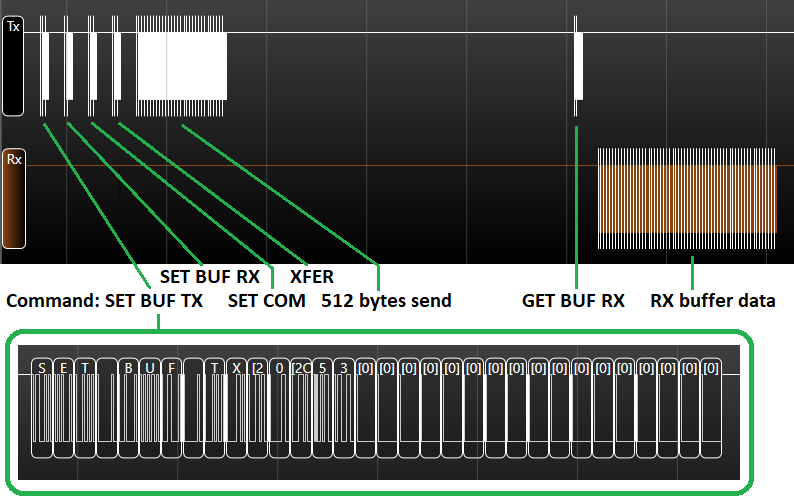
Task: Select decoded byte 'B' in the zoomed view
Action: pyautogui.click(x=128, y=368)
